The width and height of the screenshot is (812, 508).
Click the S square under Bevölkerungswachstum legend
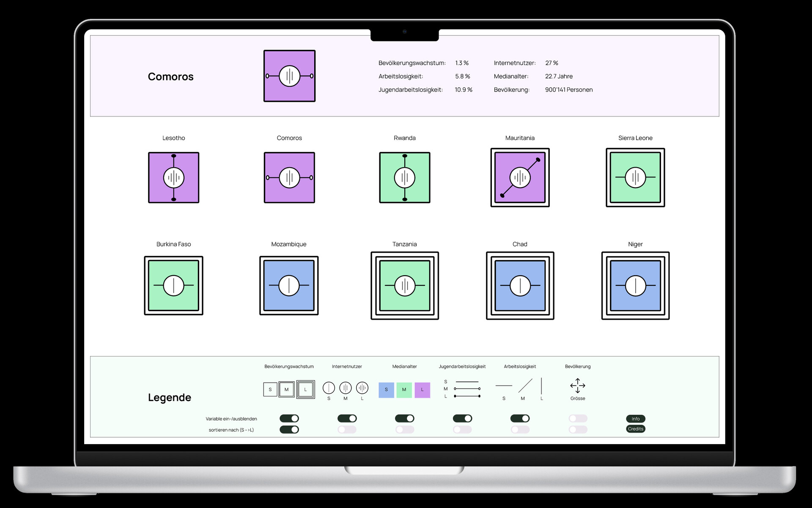270,389
